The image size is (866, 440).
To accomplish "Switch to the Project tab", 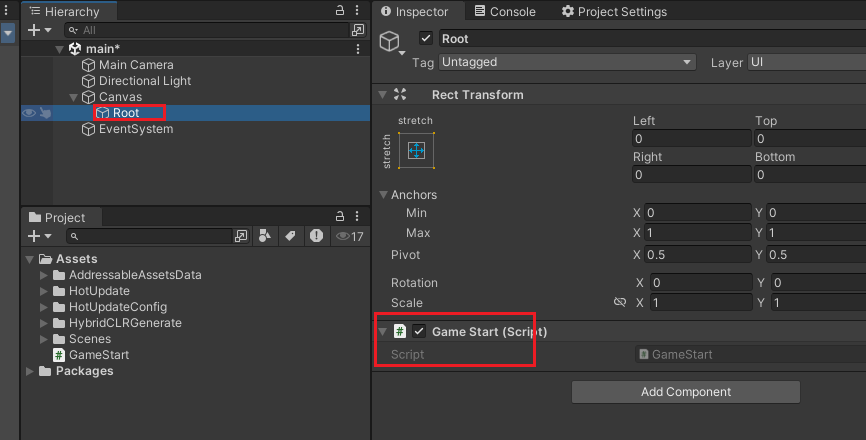I will 57,218.
